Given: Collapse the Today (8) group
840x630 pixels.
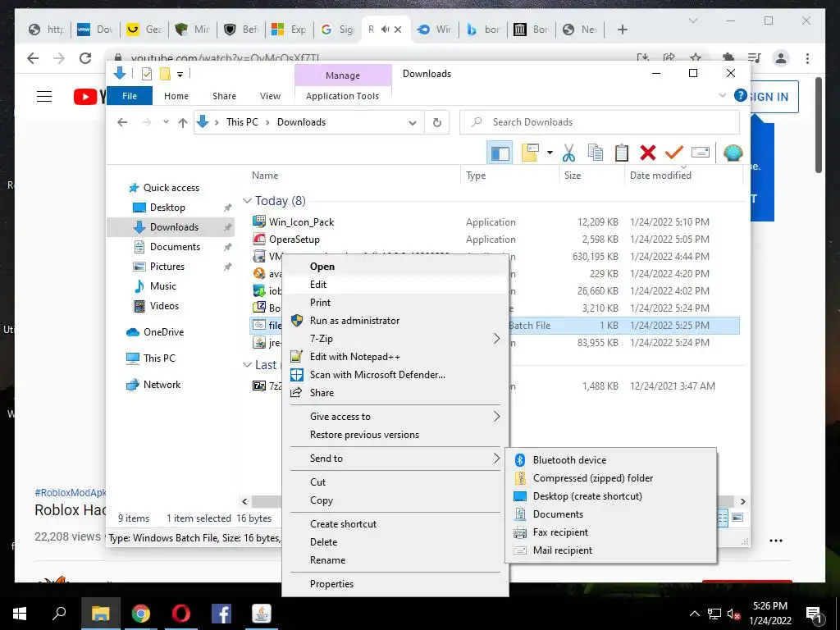Looking at the screenshot, I should point(247,201).
